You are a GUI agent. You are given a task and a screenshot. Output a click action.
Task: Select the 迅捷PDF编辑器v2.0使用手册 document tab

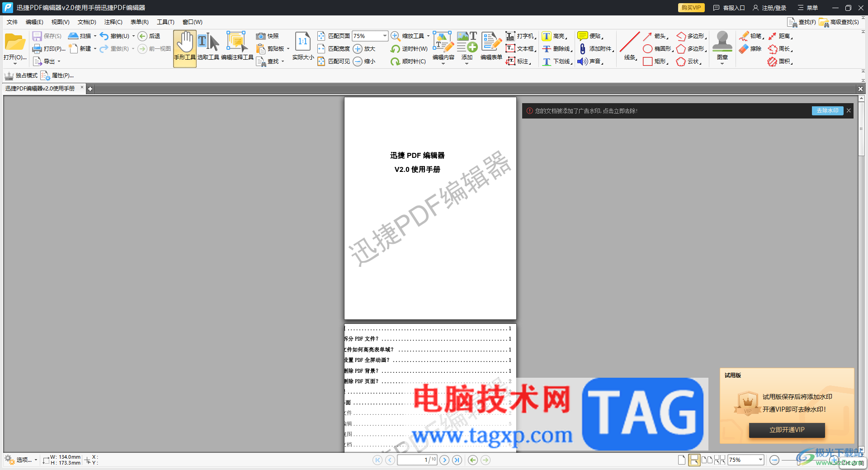click(x=40, y=89)
